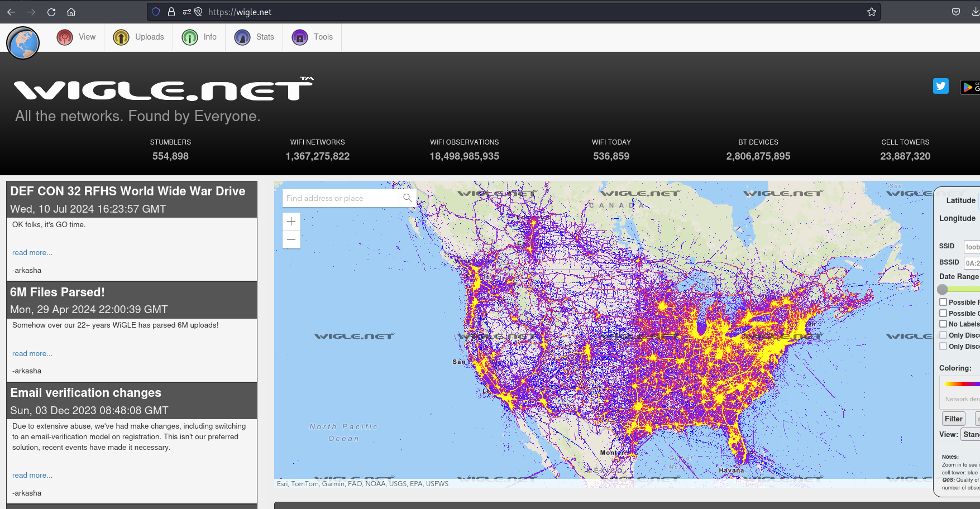The width and height of the screenshot is (980, 509).
Task: Bookmark this page with the star
Action: click(x=872, y=12)
